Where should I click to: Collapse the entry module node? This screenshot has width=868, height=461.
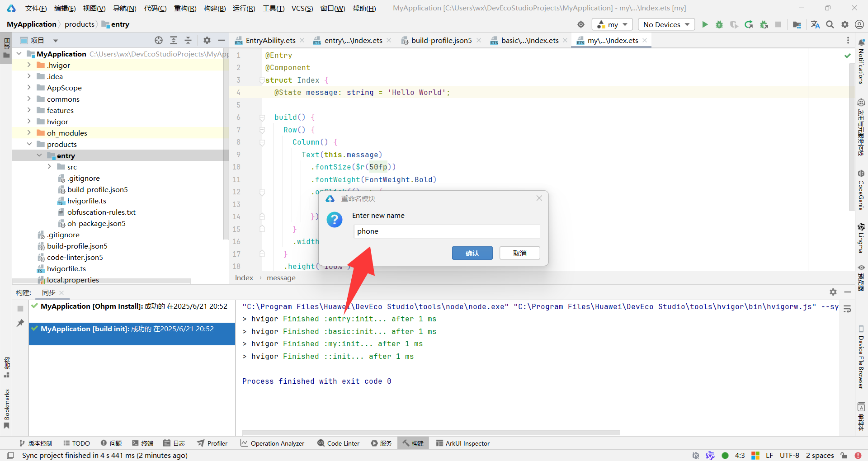tap(39, 155)
